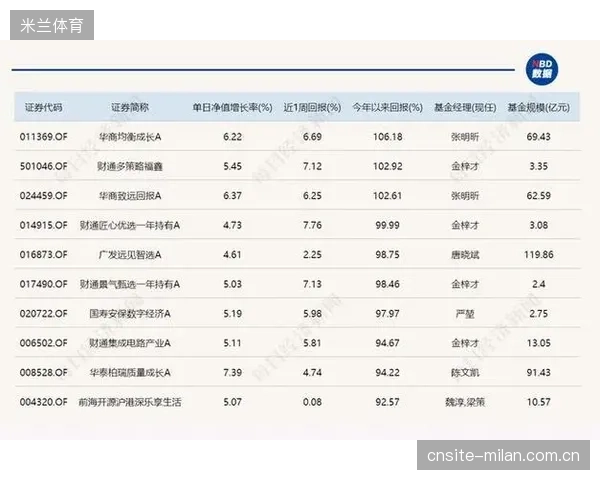The image size is (600, 480).
Task: Click the 单日净值增长率(%) column header
Action: click(232, 108)
